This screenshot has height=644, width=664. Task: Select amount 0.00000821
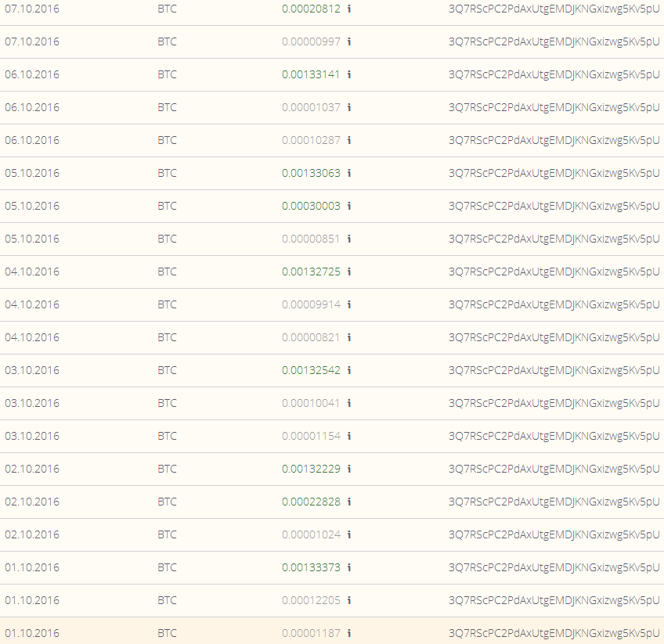click(311, 337)
